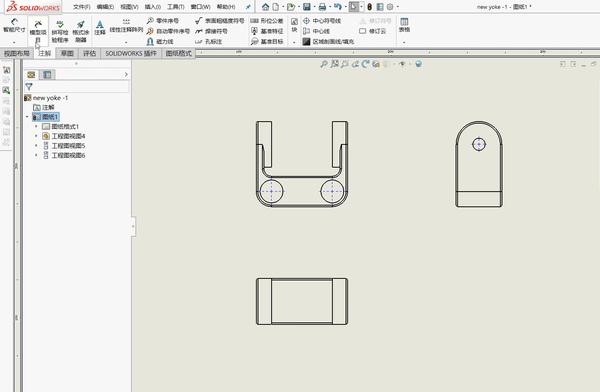Add a Note (注释) annotation

(x=99, y=28)
